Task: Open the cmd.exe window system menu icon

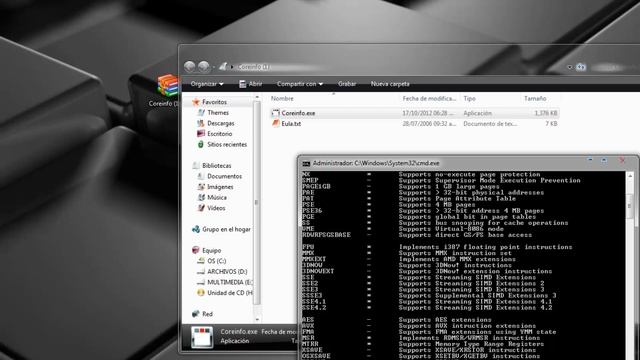Action: 306,164
